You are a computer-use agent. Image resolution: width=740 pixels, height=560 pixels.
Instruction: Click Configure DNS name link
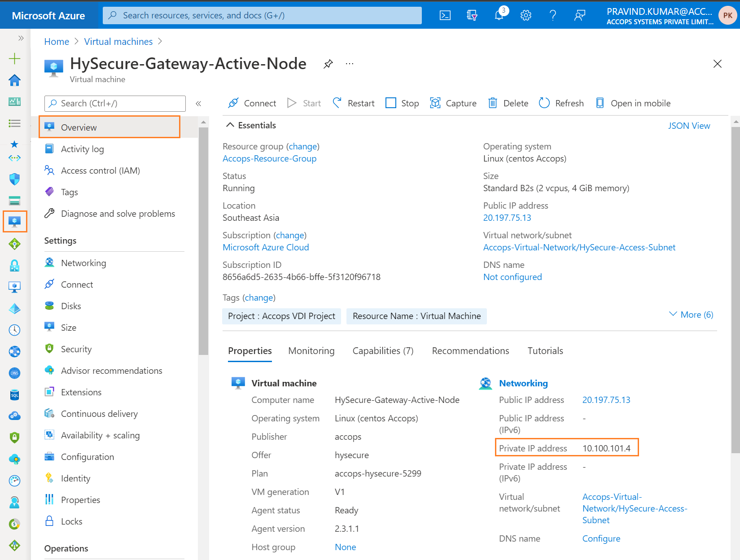601,538
